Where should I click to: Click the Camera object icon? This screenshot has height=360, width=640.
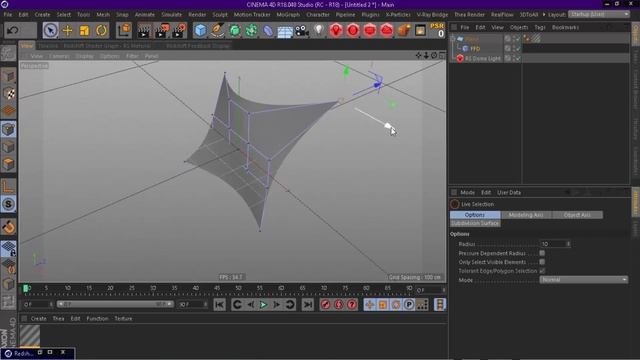click(x=302, y=31)
